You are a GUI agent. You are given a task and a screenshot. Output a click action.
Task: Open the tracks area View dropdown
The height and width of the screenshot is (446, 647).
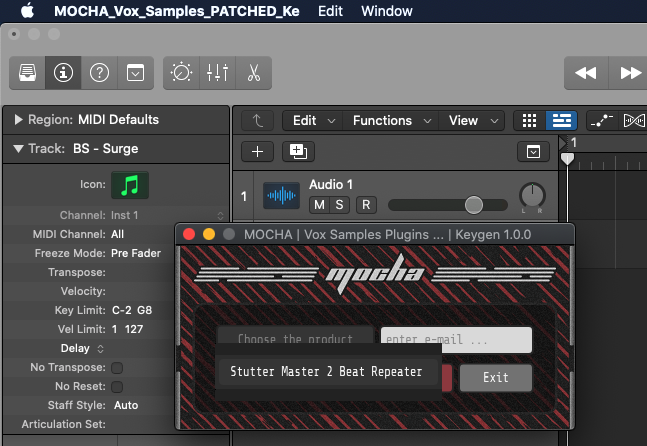point(472,120)
